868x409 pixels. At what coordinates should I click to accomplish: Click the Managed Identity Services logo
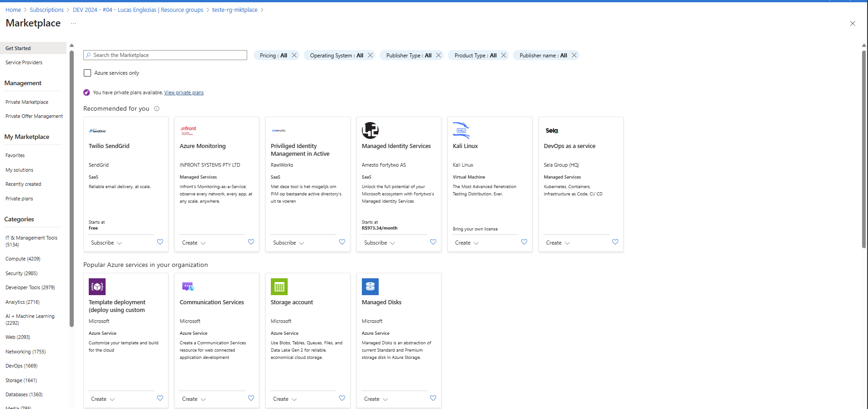370,130
